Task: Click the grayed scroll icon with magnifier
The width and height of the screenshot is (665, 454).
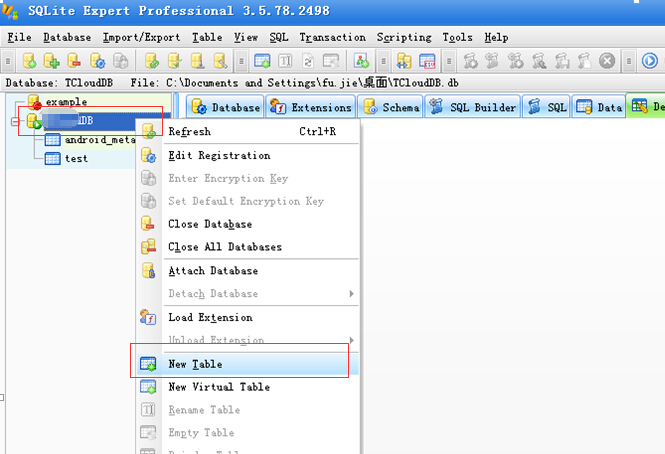Action: (539, 61)
